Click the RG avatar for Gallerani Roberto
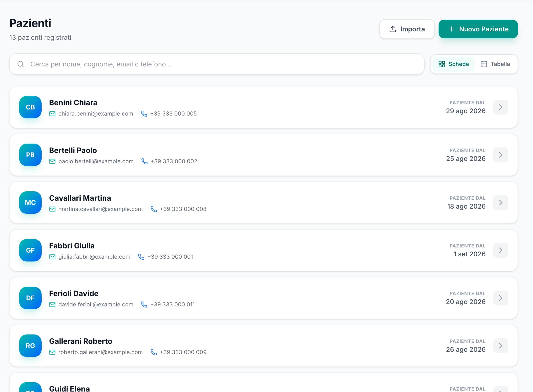533x392 pixels. pos(30,345)
